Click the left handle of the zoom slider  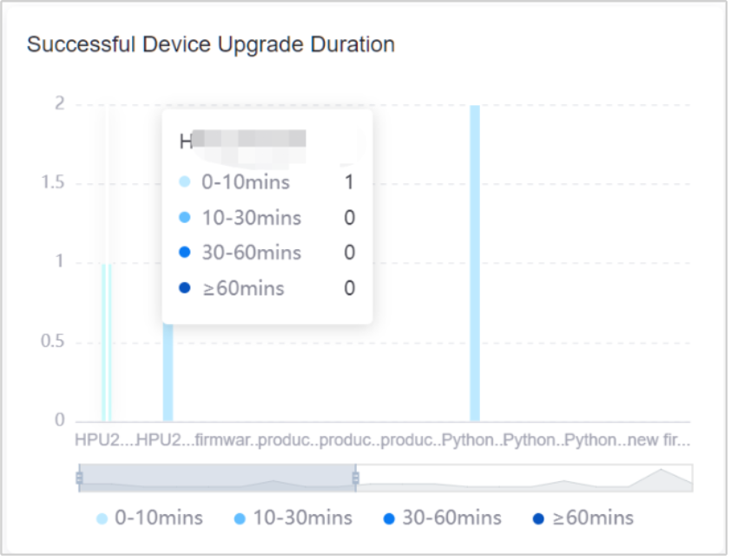point(79,478)
